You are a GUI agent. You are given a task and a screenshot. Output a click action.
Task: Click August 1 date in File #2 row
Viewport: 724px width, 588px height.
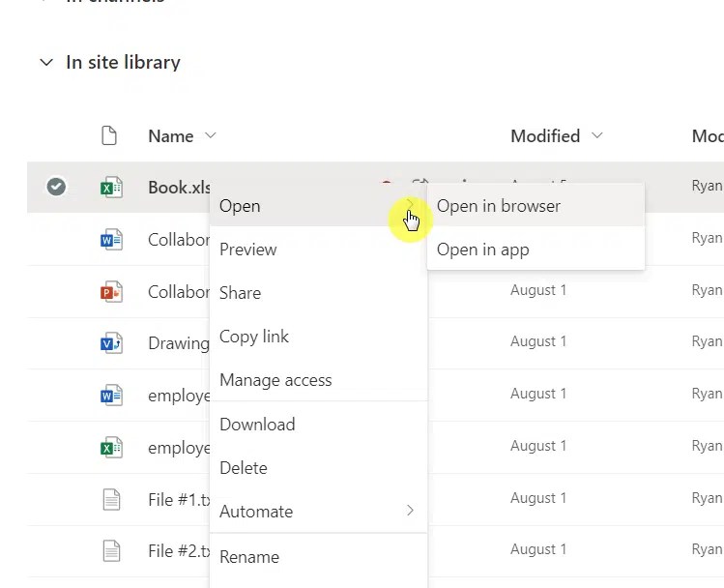coord(538,549)
